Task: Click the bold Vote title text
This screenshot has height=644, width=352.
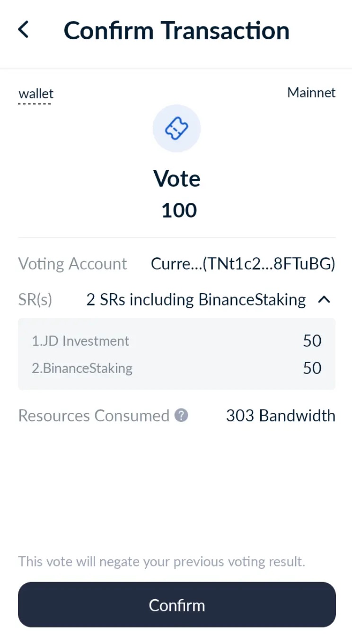Action: pos(177,179)
